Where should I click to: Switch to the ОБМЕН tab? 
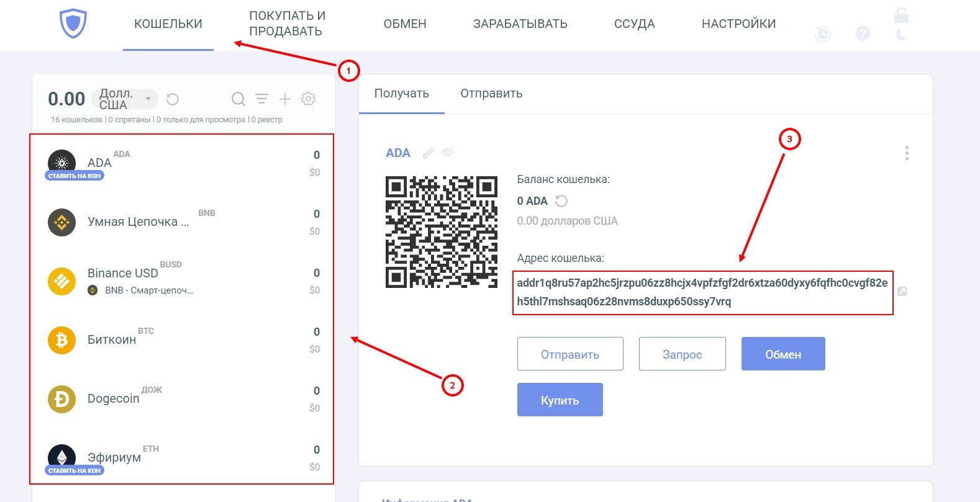tap(405, 24)
